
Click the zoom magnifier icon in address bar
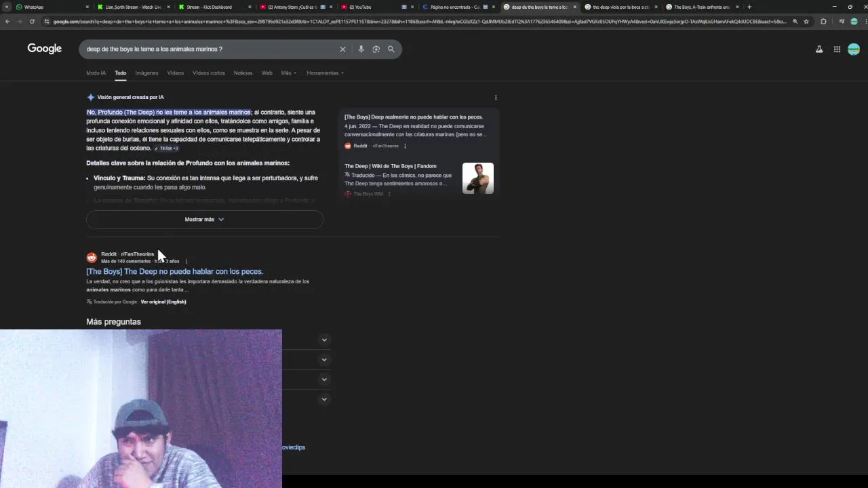795,21
